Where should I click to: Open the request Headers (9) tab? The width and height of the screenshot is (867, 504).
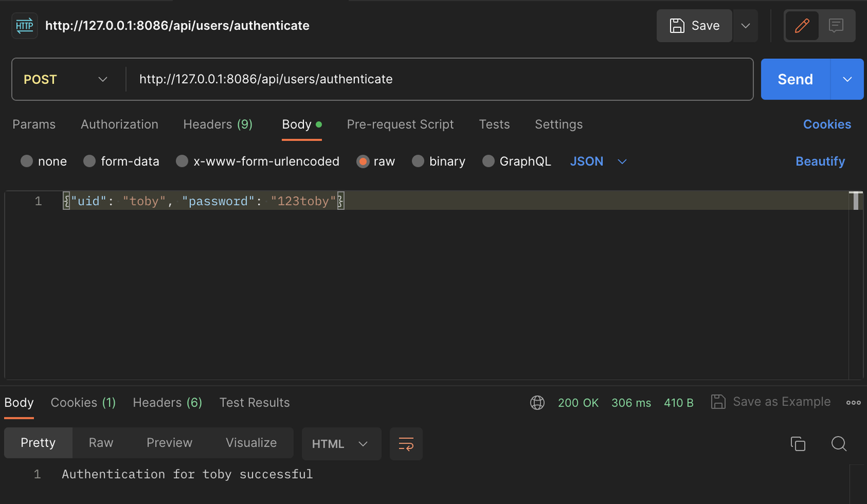(x=218, y=124)
